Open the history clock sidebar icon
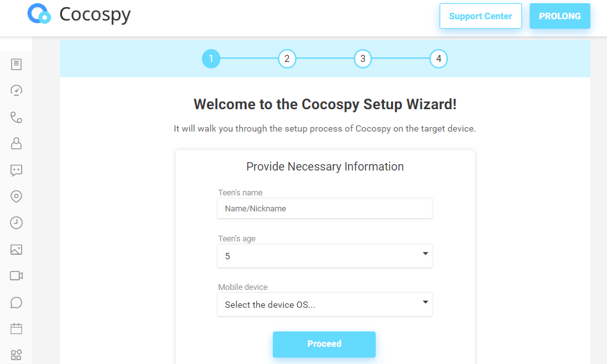Image resolution: width=607 pixels, height=364 pixels. (x=16, y=223)
